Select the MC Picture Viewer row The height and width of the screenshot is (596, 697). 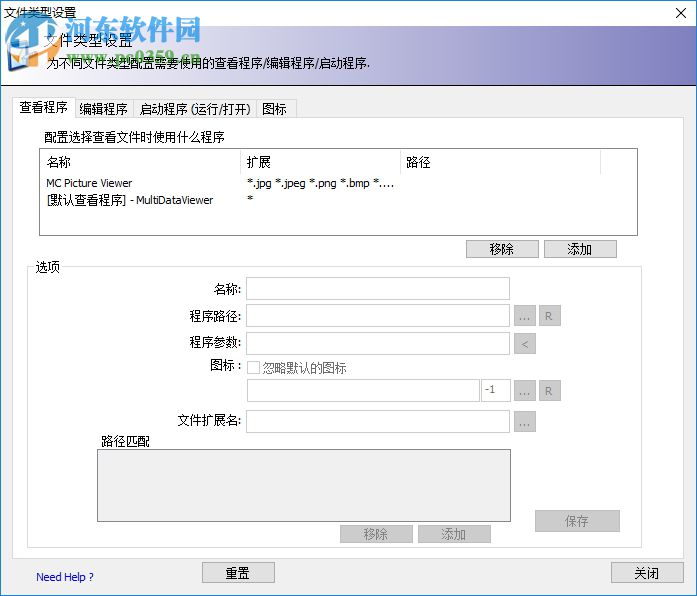338,183
